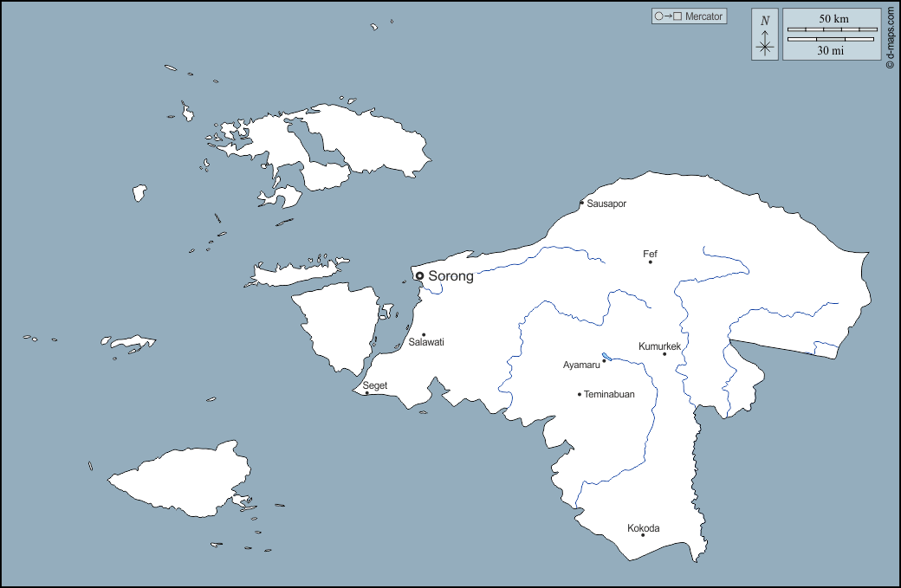Click the 30 mi scale bar label
Image resolution: width=901 pixels, height=588 pixels.
(x=831, y=50)
